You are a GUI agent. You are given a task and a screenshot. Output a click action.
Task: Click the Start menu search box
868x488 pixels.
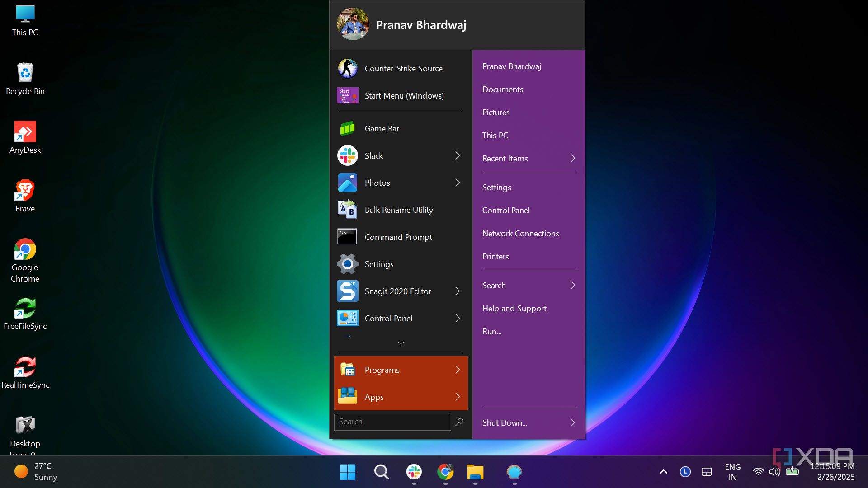pos(392,422)
